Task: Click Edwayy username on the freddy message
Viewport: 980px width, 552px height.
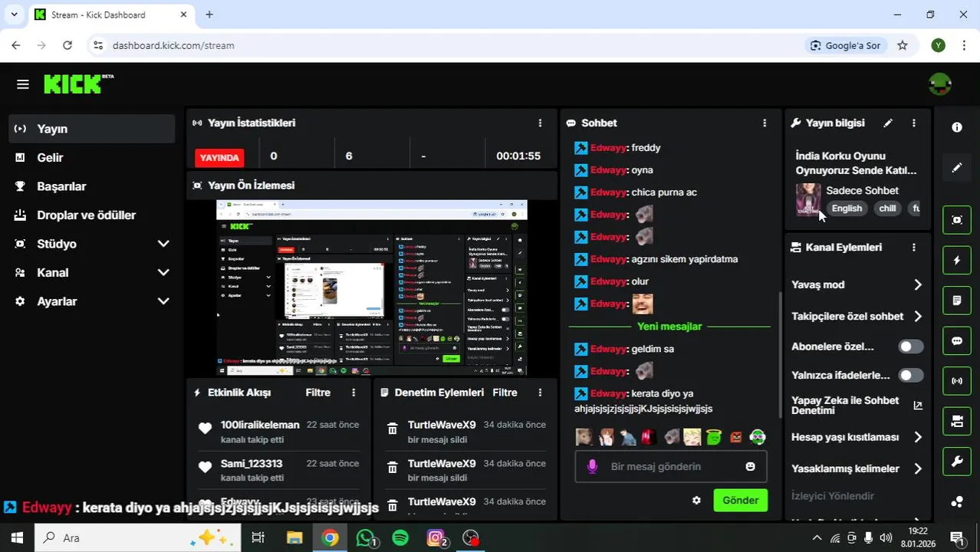Action: point(608,148)
